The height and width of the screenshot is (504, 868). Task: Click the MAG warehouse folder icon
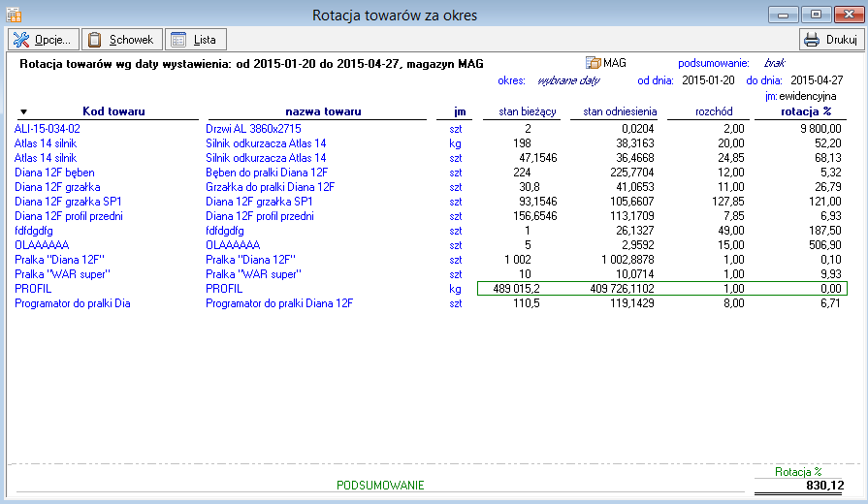click(594, 63)
